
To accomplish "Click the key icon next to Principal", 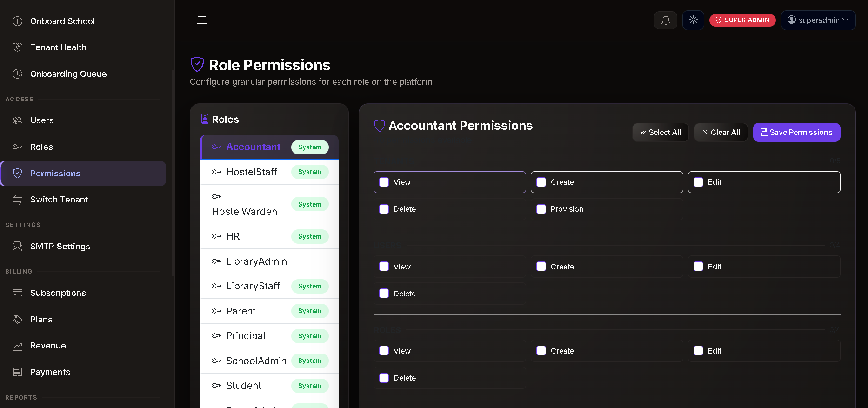I will pyautogui.click(x=216, y=336).
